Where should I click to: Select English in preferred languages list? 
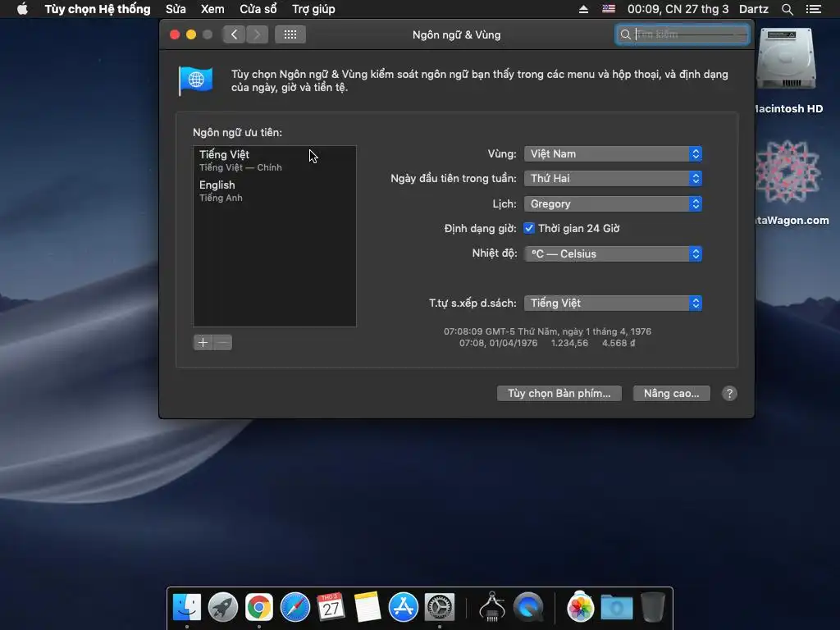pos(275,190)
